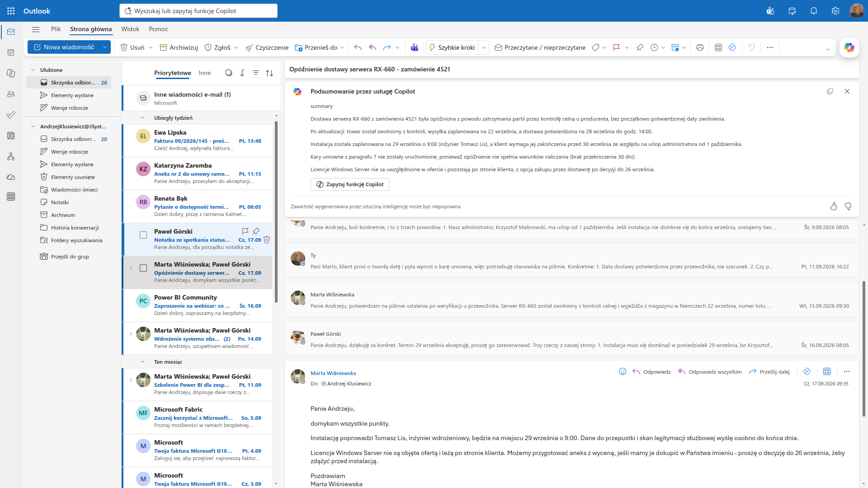The image size is (868, 488).
Task: Click the Nowa wiadomość button
Action: pyautogui.click(x=64, y=47)
